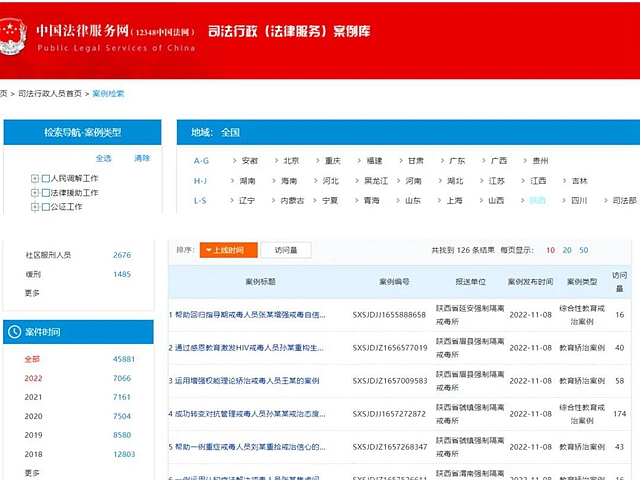Filter region by 吉林
This screenshot has width=640, height=480.
pyautogui.click(x=580, y=181)
